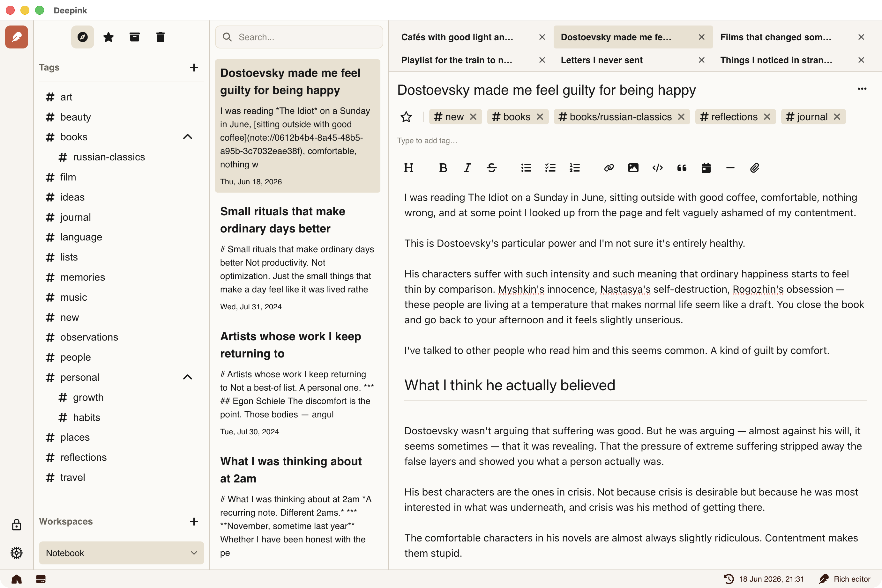Viewport: 882px width, 588px height.
Task: Switch to the Cafés with good light tab
Action: point(457,37)
